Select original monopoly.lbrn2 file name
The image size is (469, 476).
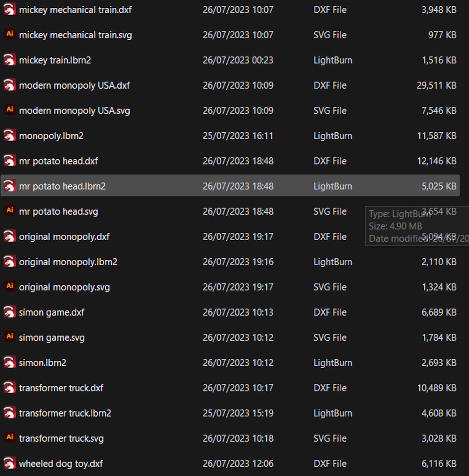click(68, 262)
